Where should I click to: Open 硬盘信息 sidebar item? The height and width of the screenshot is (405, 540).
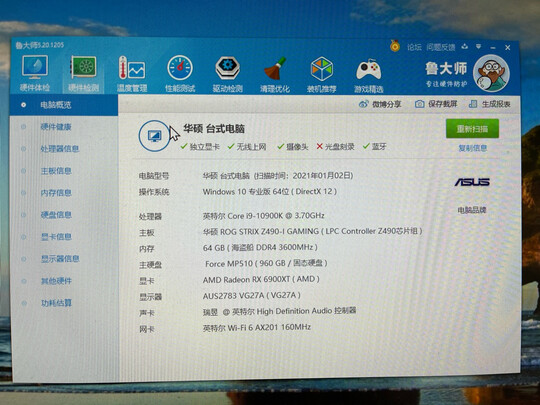tap(56, 215)
